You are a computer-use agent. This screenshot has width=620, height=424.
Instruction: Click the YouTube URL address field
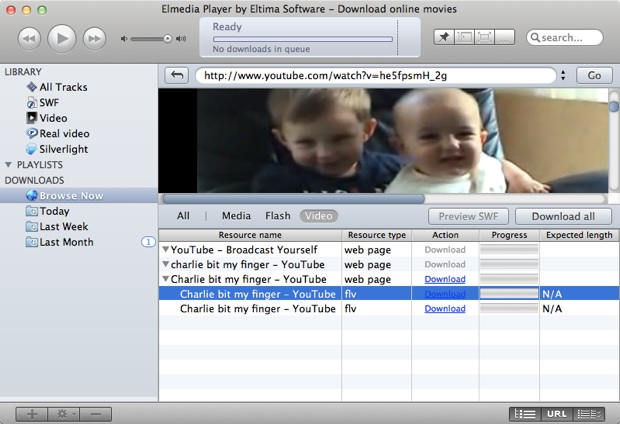(x=376, y=76)
